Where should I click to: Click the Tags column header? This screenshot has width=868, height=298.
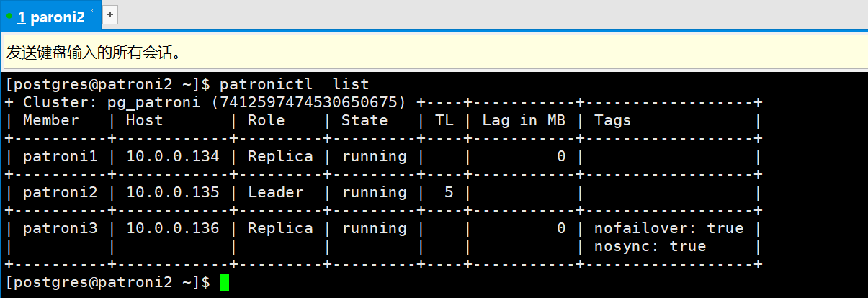point(612,120)
